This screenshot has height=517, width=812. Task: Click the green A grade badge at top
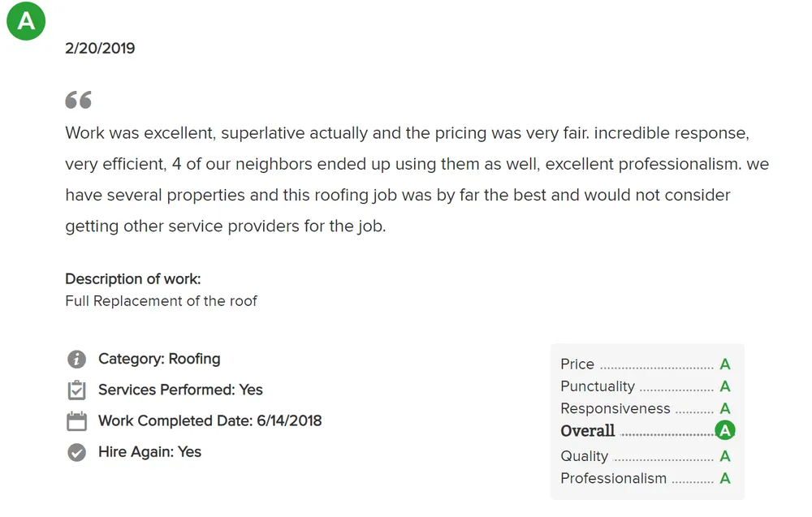(x=26, y=21)
